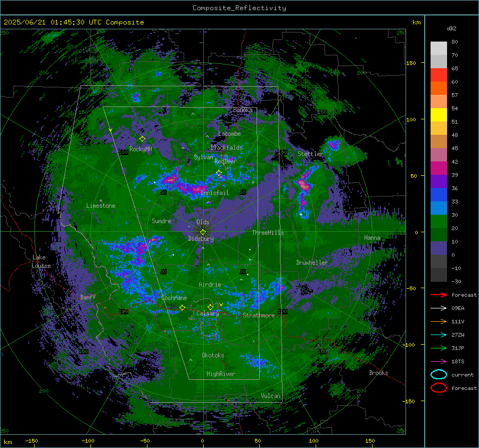This screenshot has height=448, width=479.
Task: Select the red swatch beside 65 dBZ
Action: point(439,75)
